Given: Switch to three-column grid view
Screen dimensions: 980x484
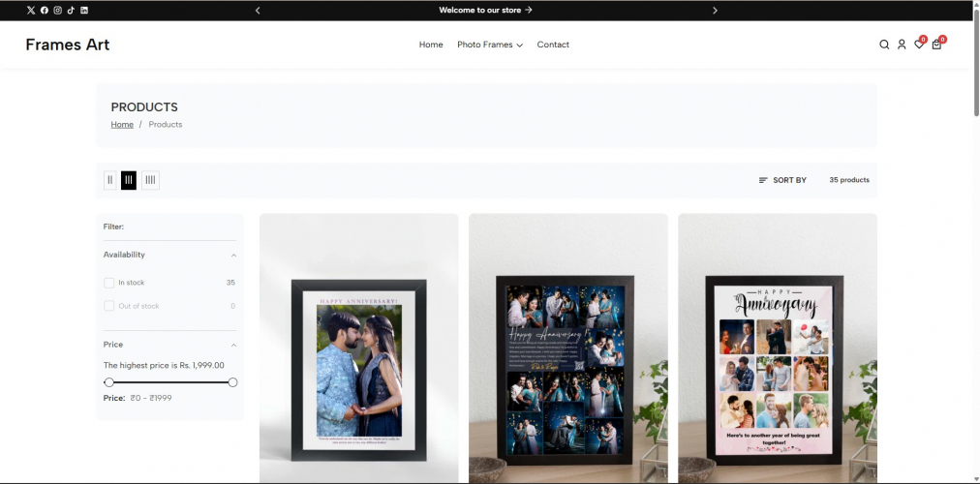Looking at the screenshot, I should point(129,180).
